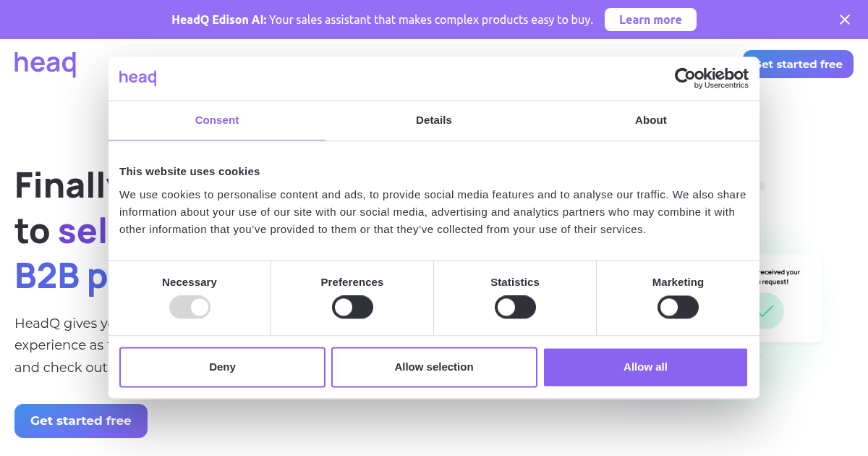Viewport: 868px width, 456px height.
Task: Click the HeadQ logo in the dialog header
Action: tap(137, 77)
